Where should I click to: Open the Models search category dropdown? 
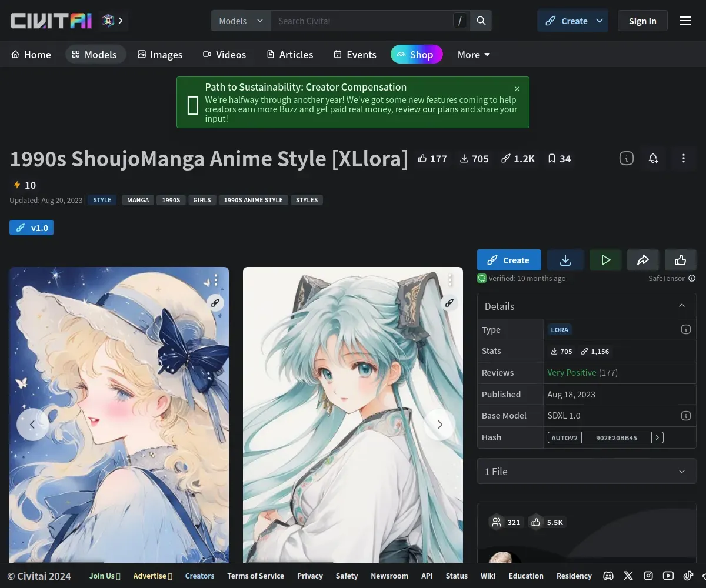241,21
